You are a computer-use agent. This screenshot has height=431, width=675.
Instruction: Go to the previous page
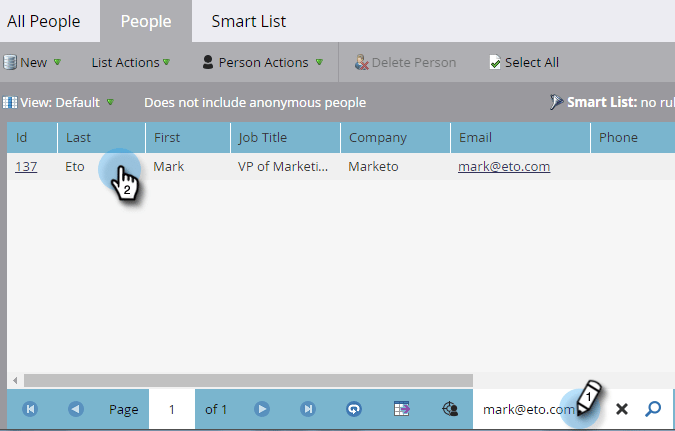pos(76,409)
